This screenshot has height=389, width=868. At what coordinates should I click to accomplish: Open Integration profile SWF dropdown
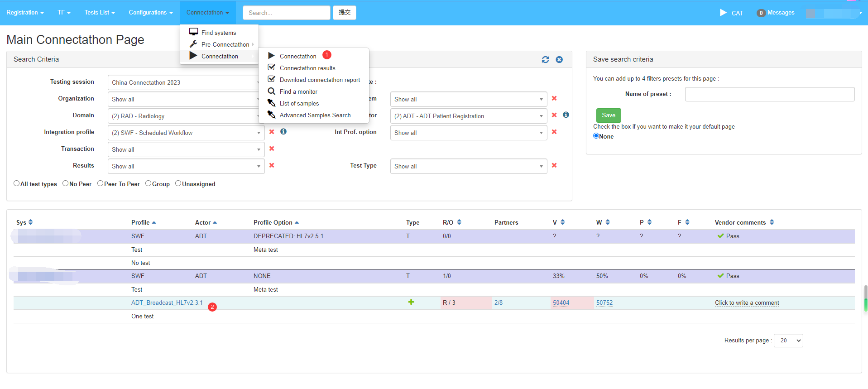[x=186, y=133]
